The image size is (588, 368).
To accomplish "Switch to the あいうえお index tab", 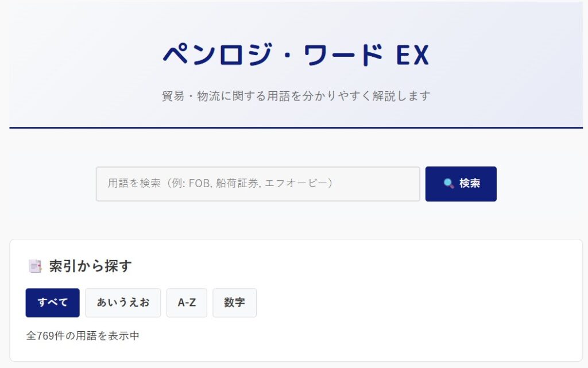I will tap(123, 303).
